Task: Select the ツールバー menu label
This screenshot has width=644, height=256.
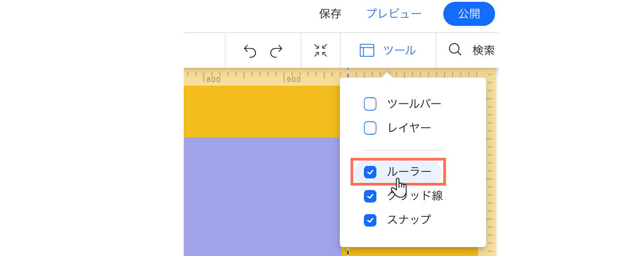Action: pyautogui.click(x=414, y=104)
